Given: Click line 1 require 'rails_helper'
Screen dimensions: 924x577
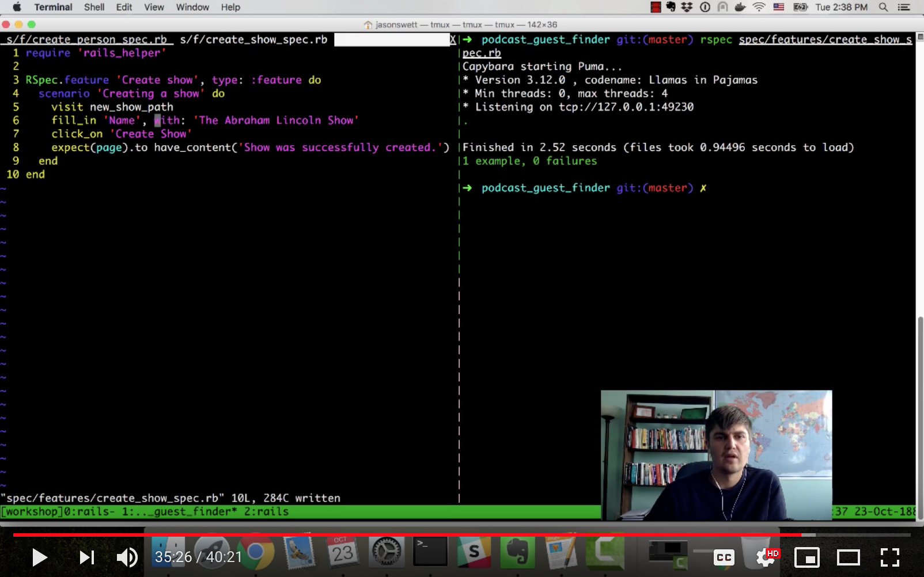Looking at the screenshot, I should [96, 53].
